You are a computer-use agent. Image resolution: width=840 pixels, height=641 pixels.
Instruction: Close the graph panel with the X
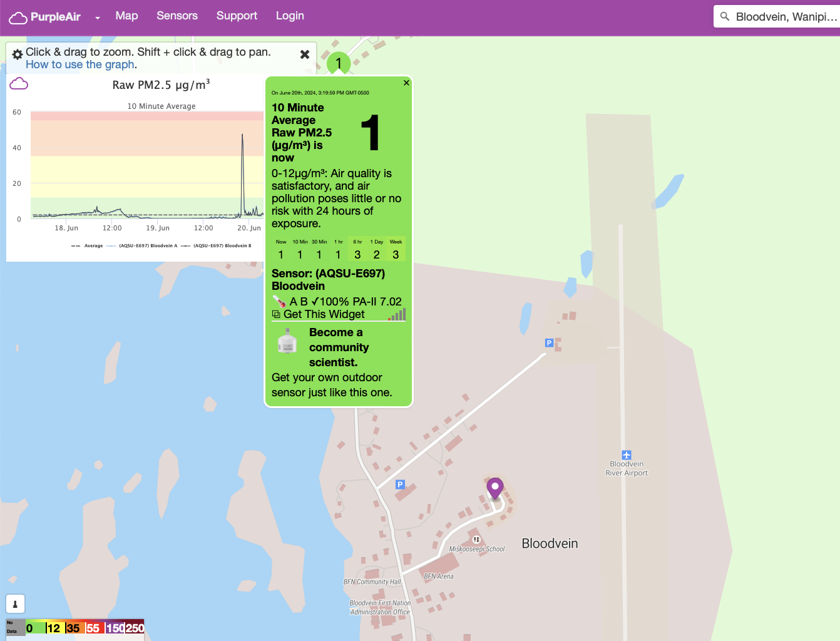305,54
